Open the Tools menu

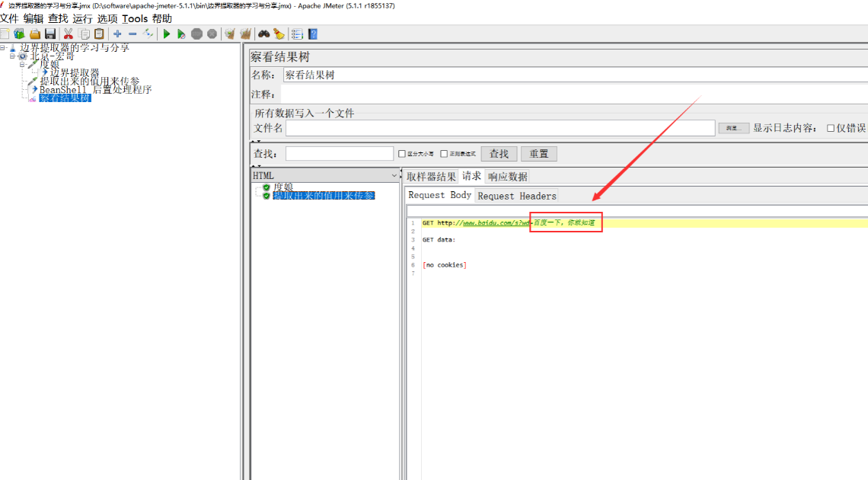(x=135, y=19)
